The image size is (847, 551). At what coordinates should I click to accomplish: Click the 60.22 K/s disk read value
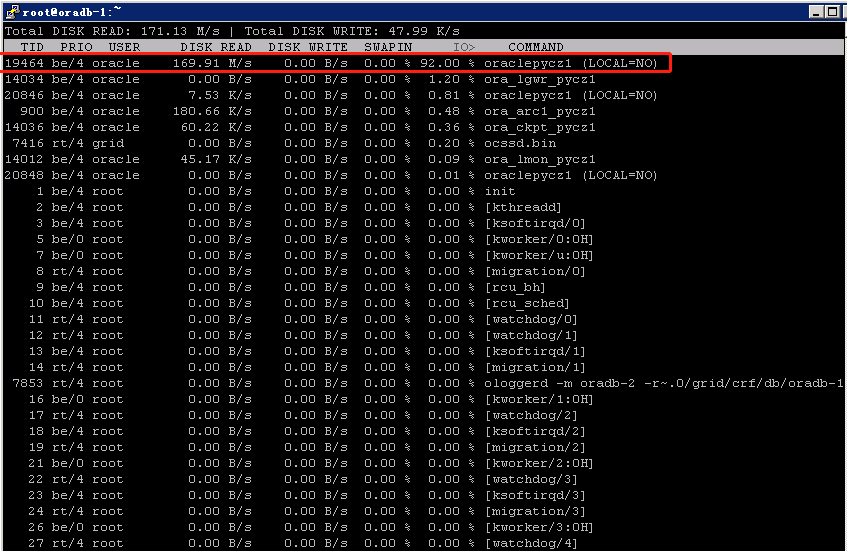[x=216, y=127]
